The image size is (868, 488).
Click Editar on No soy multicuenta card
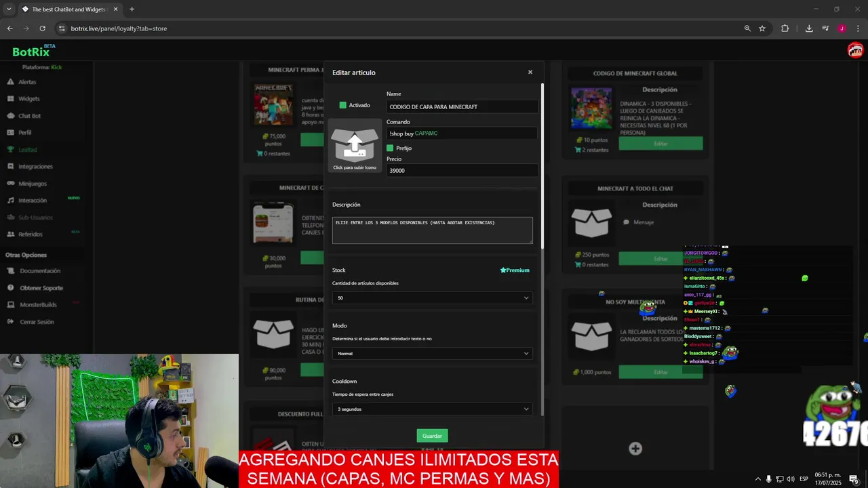[660, 372]
